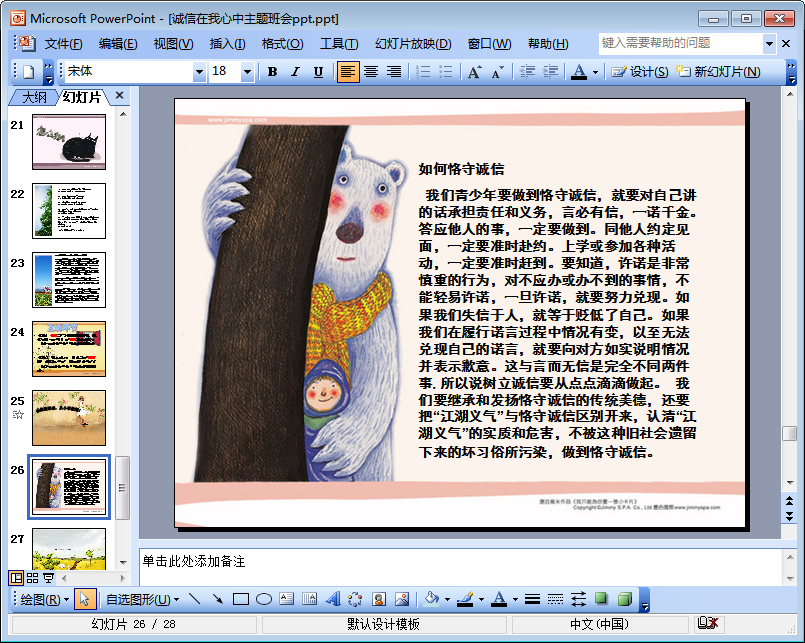Viewport: 805px width, 643px height.
Task: Click the decrease indent icon
Action: [x=527, y=72]
